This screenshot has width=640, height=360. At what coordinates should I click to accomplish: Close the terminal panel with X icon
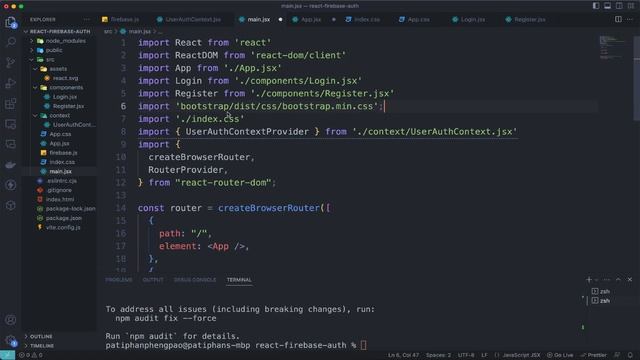(x=630, y=280)
